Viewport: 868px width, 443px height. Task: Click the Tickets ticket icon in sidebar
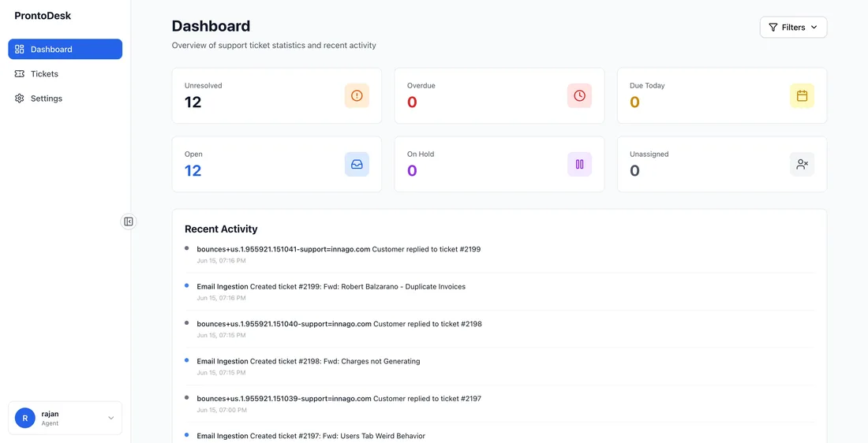[20, 73]
